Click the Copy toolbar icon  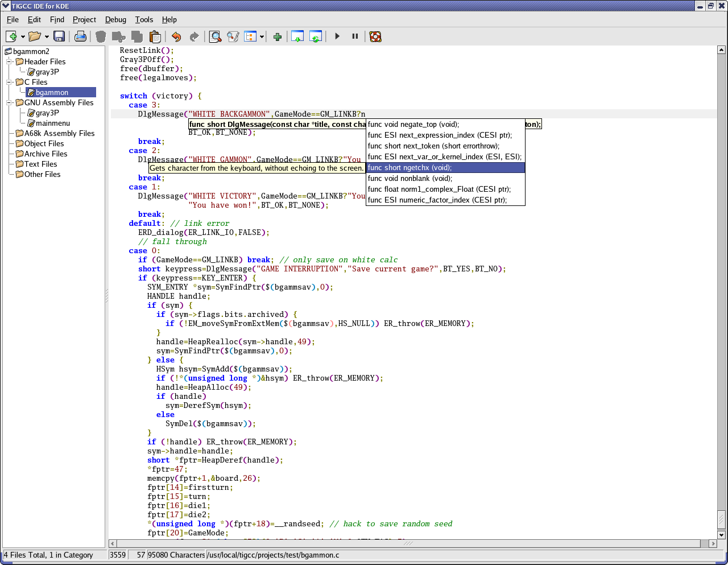[137, 36]
